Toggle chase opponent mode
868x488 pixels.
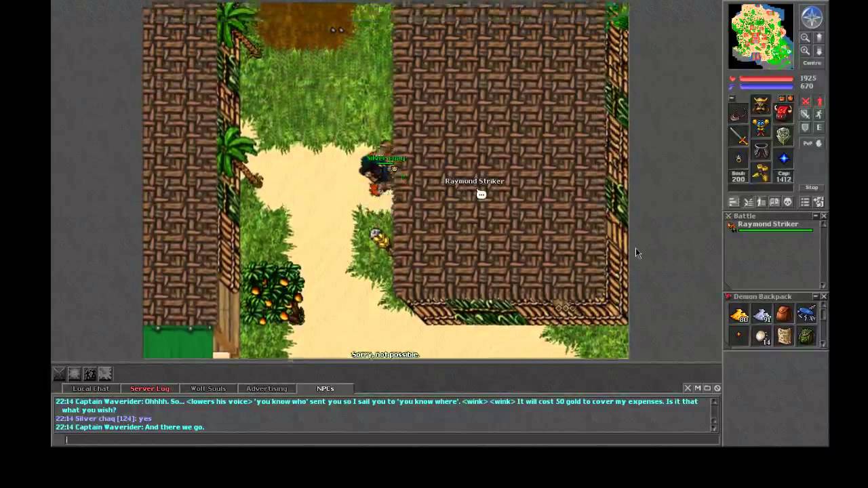pyautogui.click(x=819, y=114)
